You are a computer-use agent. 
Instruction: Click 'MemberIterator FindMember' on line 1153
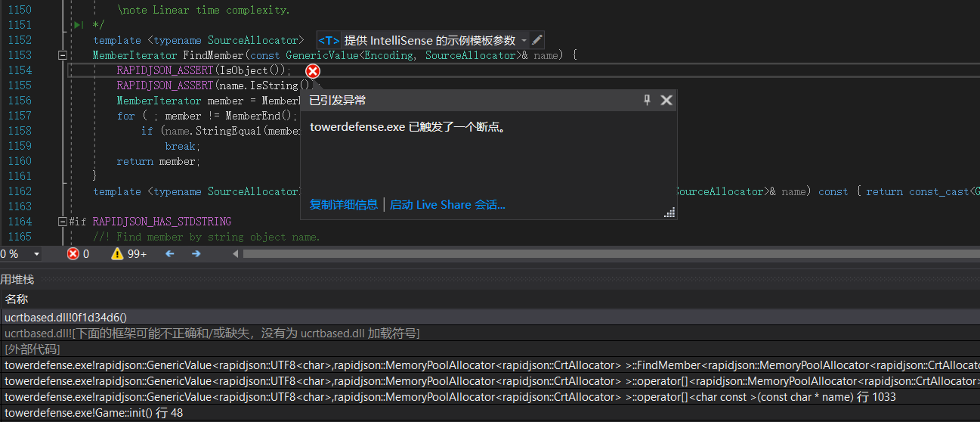(x=168, y=55)
